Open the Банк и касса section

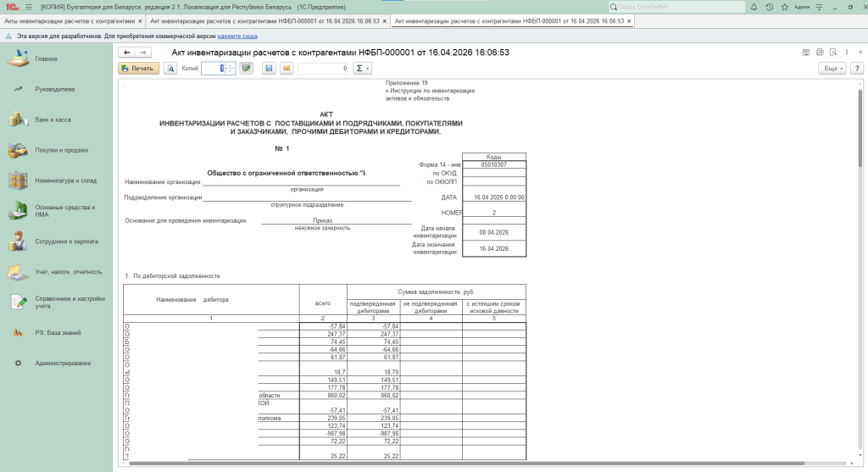(53, 119)
